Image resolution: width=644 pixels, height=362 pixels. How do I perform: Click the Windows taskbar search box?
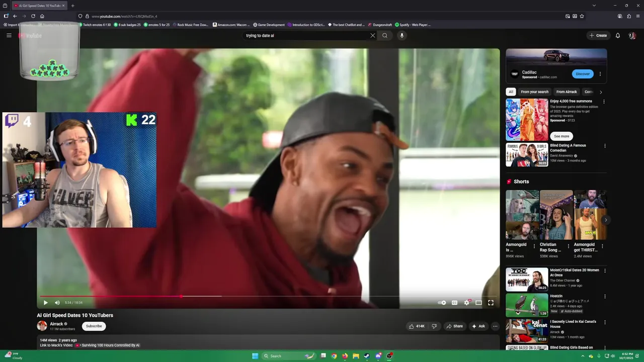click(x=289, y=356)
